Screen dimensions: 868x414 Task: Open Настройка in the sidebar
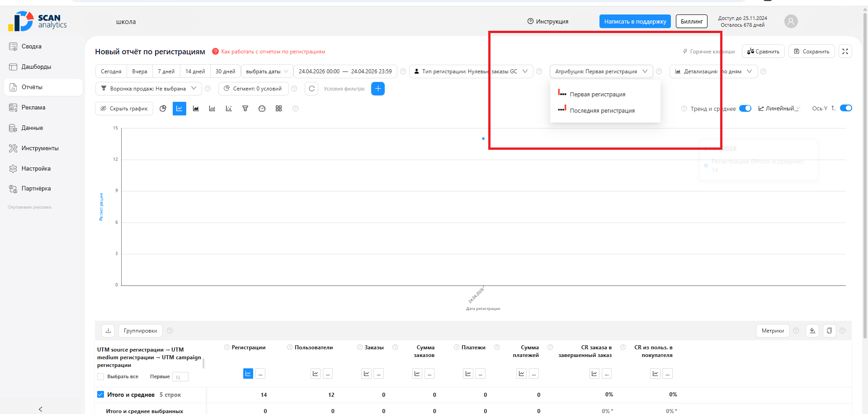pyautogui.click(x=43, y=169)
